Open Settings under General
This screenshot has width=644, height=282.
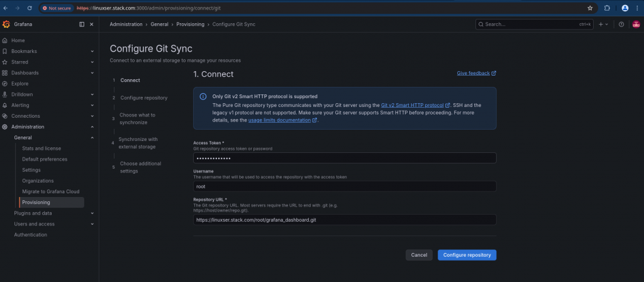tap(31, 170)
